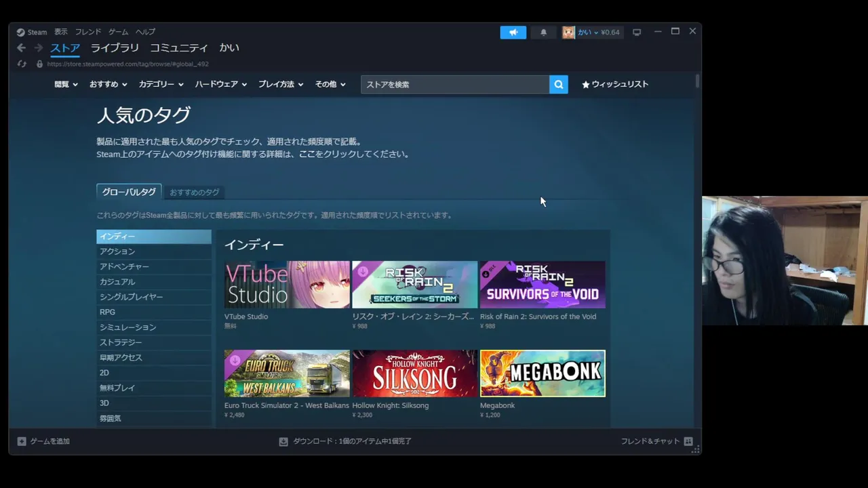Open the Megabonk game thumbnail
The width and height of the screenshot is (868, 488).
(542, 373)
